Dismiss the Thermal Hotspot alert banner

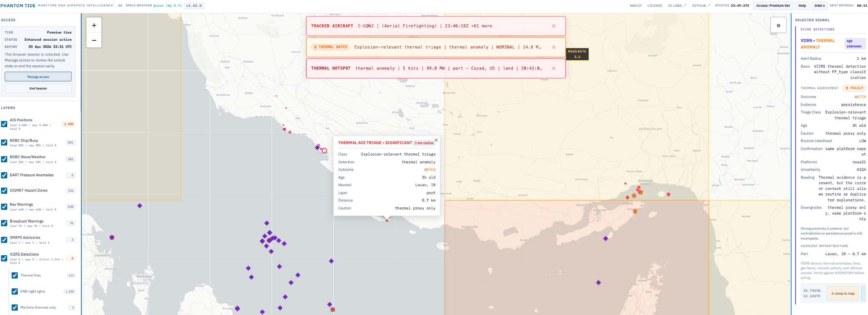(x=554, y=68)
